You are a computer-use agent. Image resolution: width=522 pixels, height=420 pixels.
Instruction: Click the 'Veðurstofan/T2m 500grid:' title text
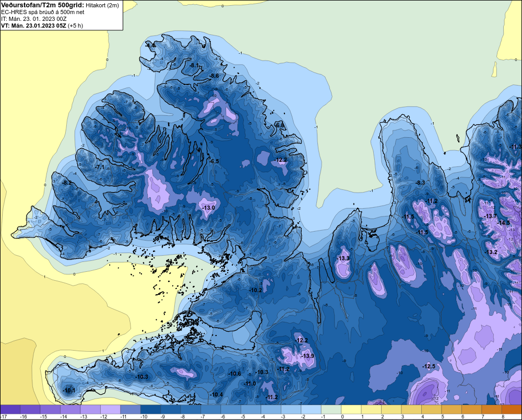[43, 5]
